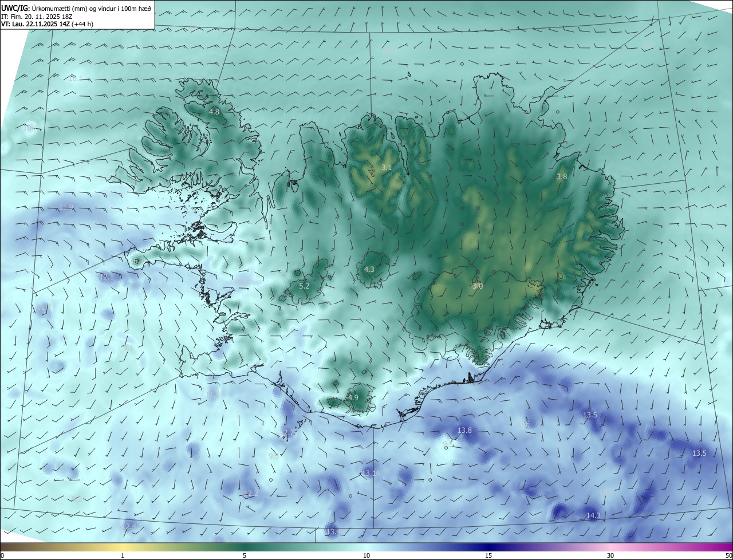Pick the 4.3 value inside the central glacier outline

pos(369,269)
